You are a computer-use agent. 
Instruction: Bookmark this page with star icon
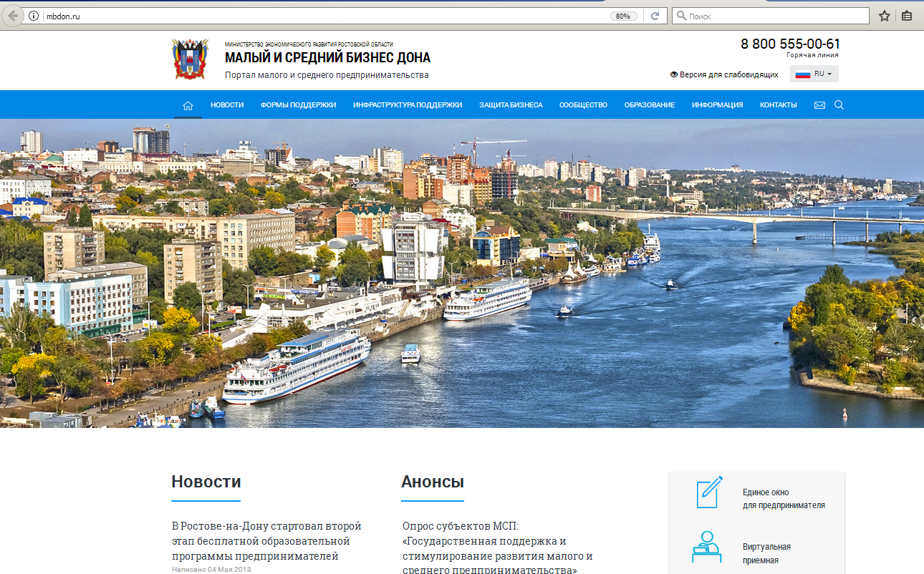[885, 16]
